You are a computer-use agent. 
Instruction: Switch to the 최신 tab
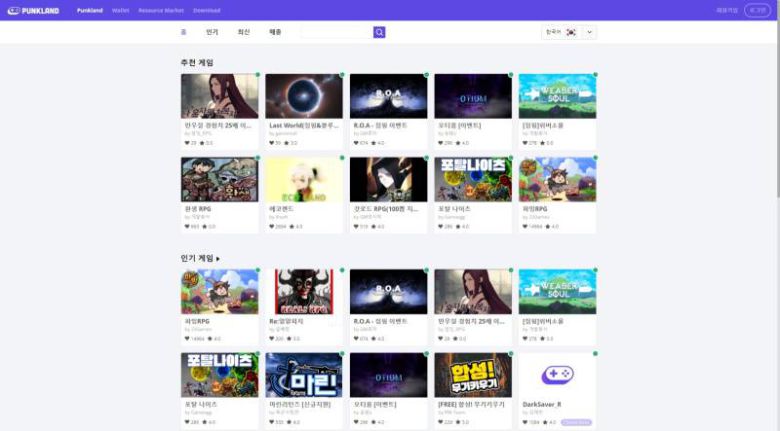pos(243,32)
